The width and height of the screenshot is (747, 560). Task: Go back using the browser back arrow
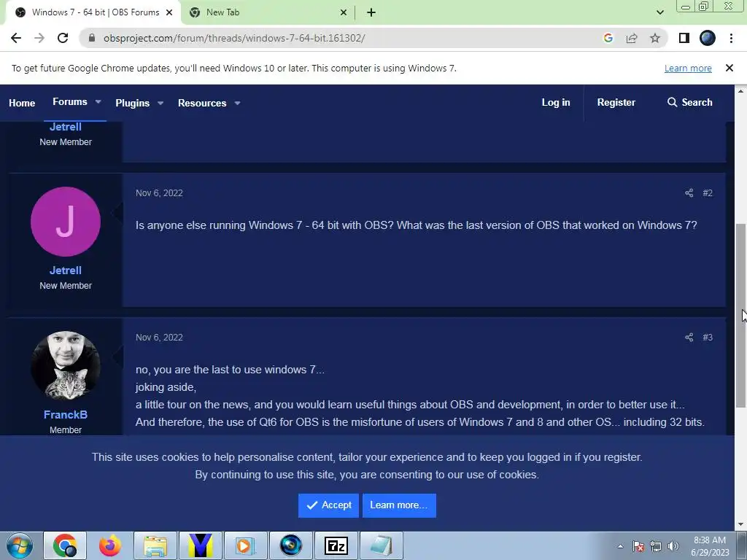[x=16, y=38]
